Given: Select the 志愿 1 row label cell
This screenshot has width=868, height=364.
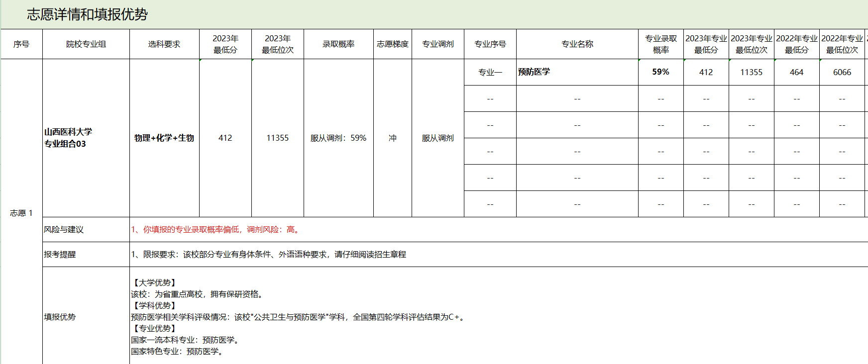Looking at the screenshot, I should click(21, 213).
